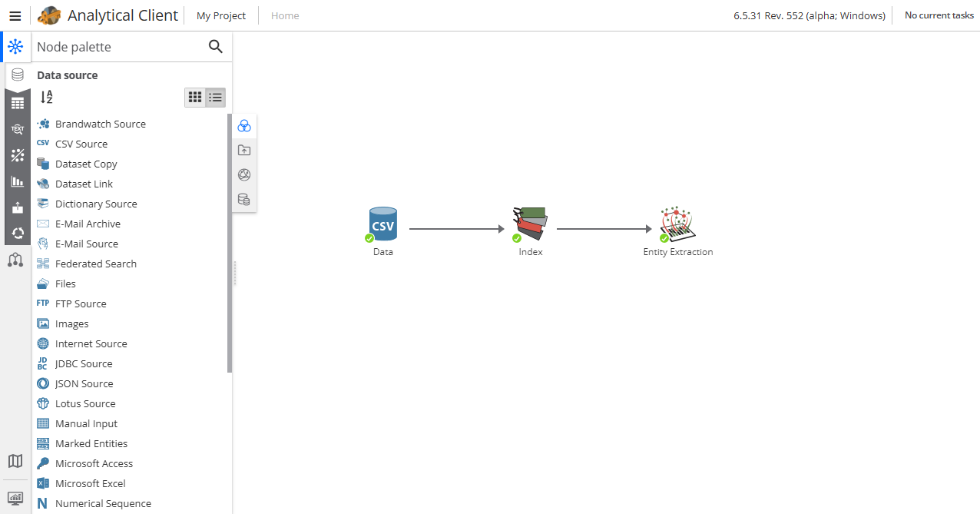Select the percent statistics node category
Screen dimensions: 980x514
(17, 155)
